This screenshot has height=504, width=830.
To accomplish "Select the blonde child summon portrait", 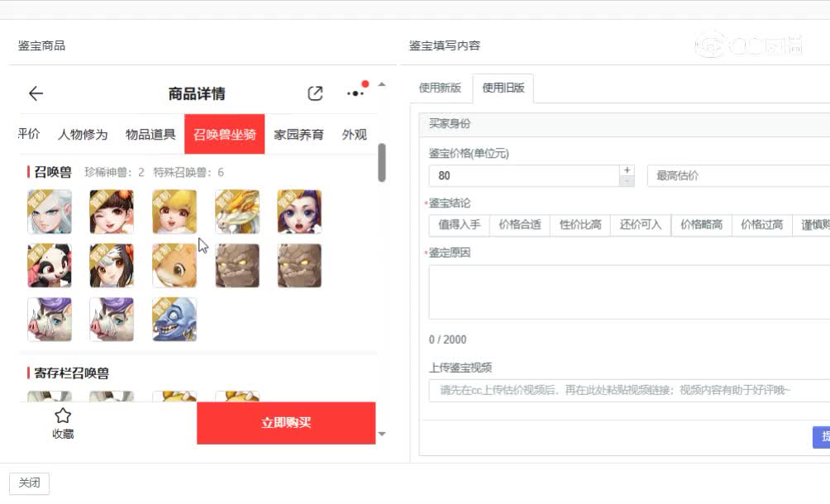I will pos(174,212).
